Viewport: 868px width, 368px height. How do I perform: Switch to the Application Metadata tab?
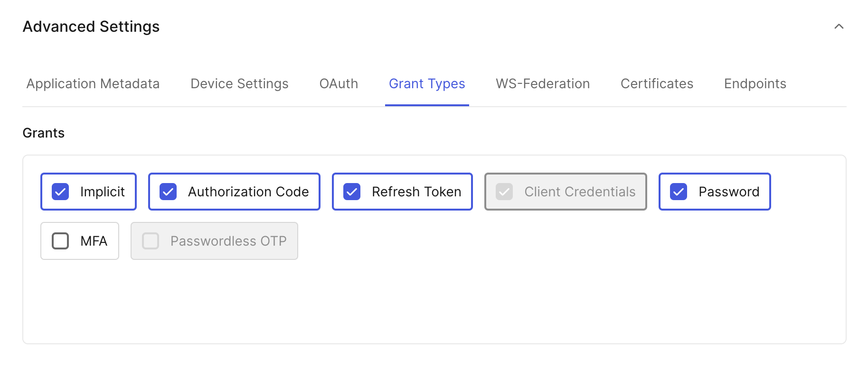pos(93,83)
